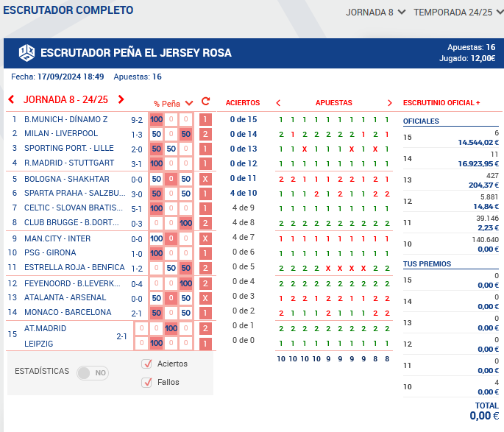Click the '4 de 10' aciertos entry

[x=244, y=193]
